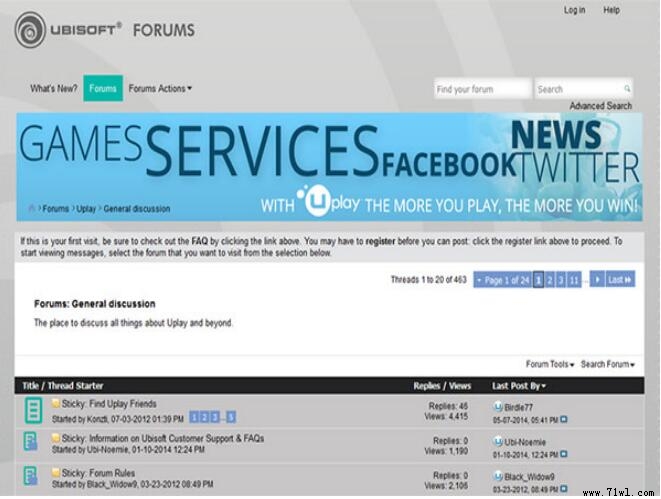Click thread icon for Customer Support & FAQs
Image resolution: width=661 pixels, height=499 pixels.
[30, 442]
